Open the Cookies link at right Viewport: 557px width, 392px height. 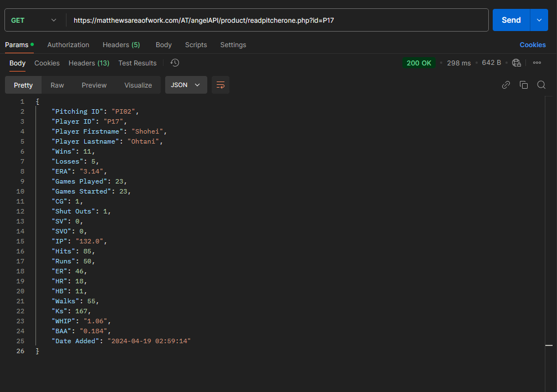(533, 45)
